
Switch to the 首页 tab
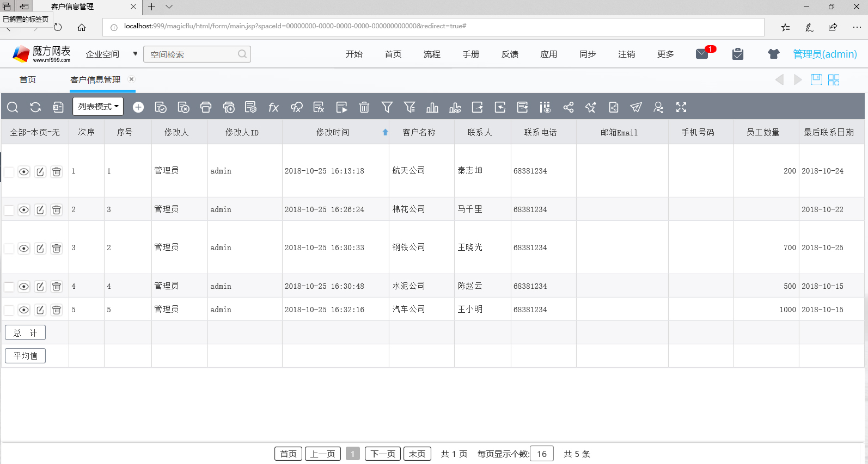click(28, 79)
